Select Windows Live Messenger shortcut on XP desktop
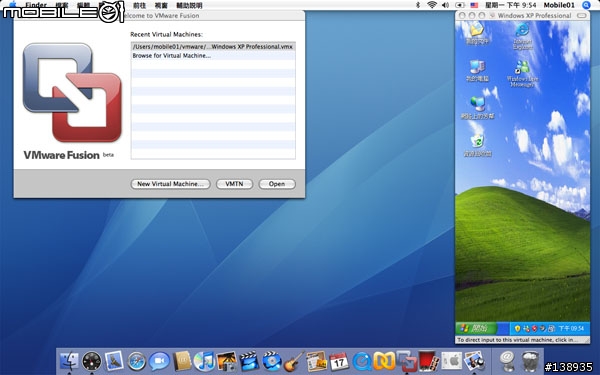 click(x=522, y=74)
